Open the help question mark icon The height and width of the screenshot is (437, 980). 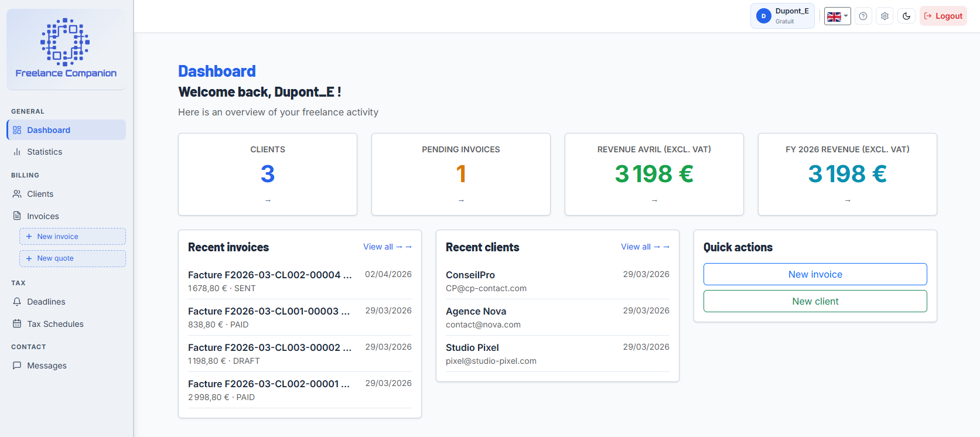click(x=863, y=16)
